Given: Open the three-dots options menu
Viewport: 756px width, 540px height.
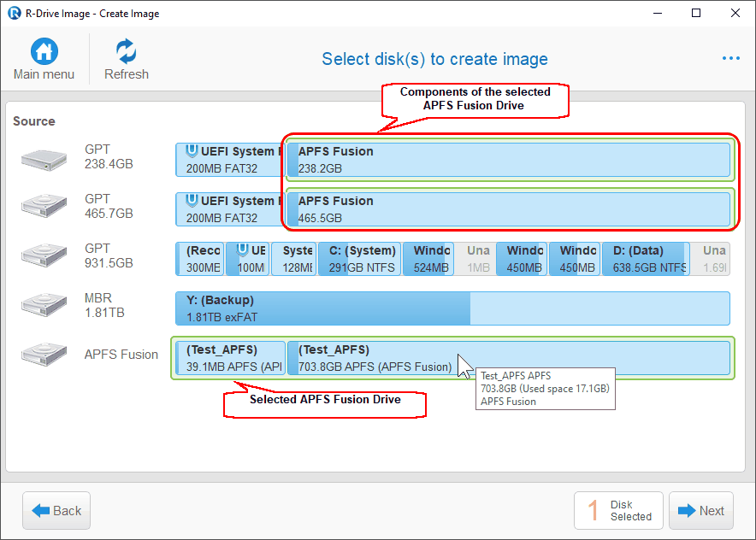Looking at the screenshot, I should tap(731, 58).
